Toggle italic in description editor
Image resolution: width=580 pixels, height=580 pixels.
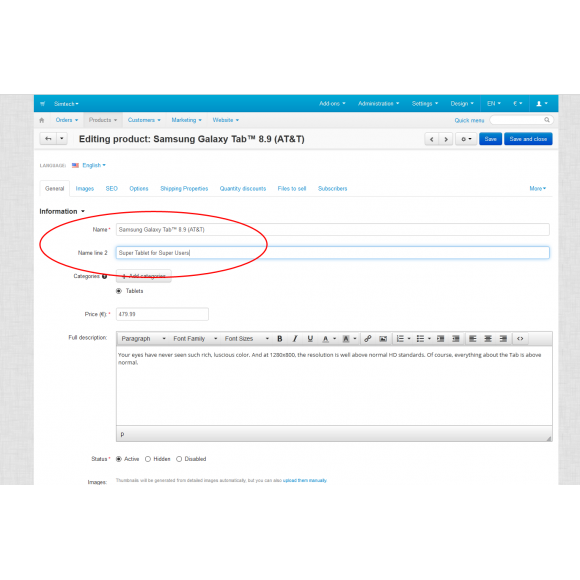coord(295,338)
